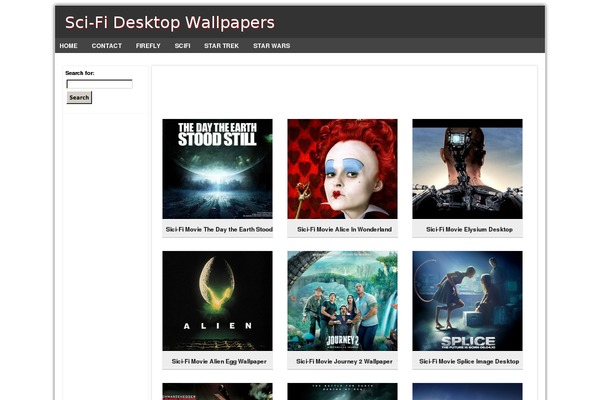
Task: Follow the 'Sici-Fi Movie Elysium Desktop' link
Action: coord(470,229)
